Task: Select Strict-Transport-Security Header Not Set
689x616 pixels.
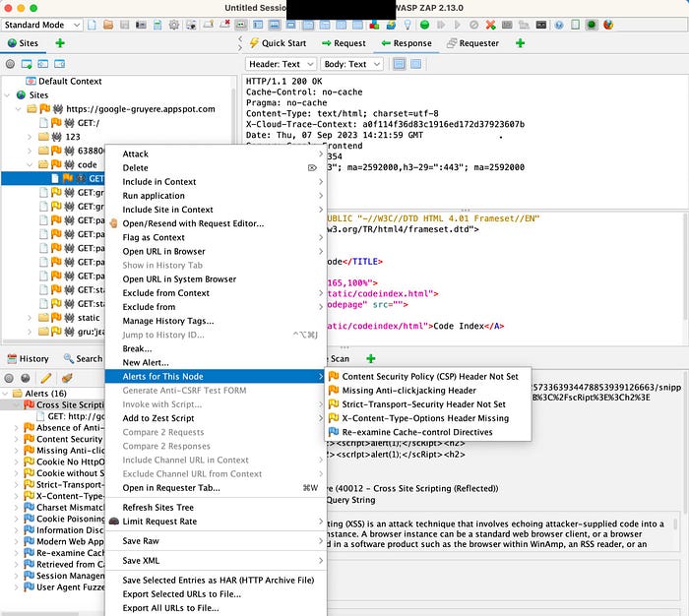Action: 428,404
